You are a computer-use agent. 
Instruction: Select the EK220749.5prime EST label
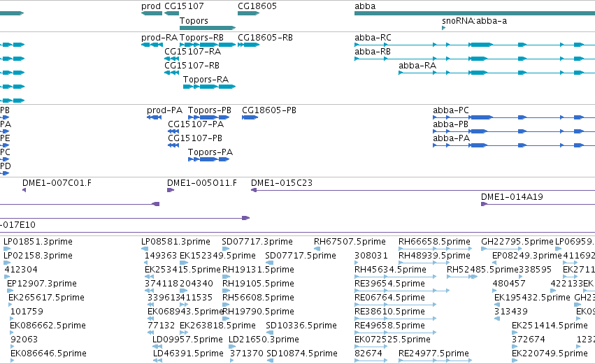pyautogui.click(x=550, y=354)
